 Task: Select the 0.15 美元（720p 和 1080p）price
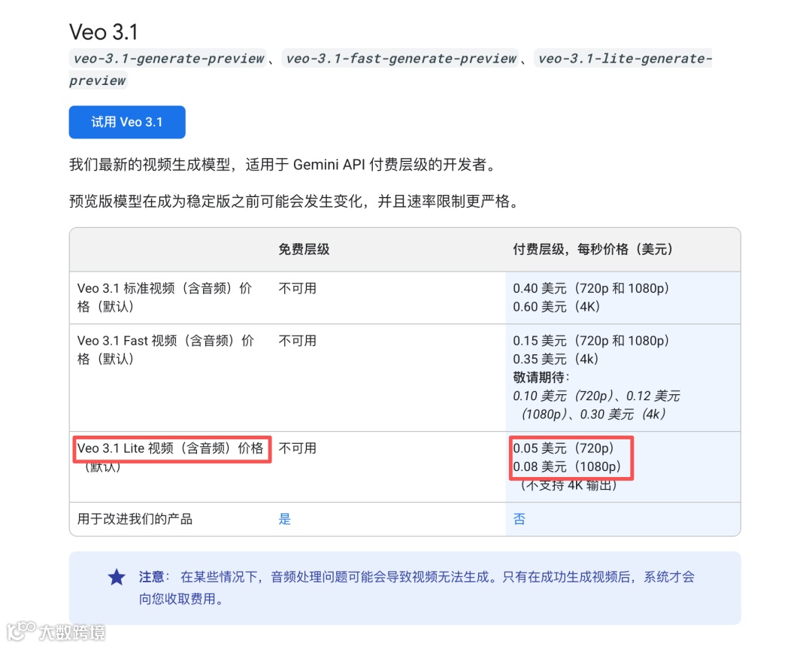(x=591, y=340)
